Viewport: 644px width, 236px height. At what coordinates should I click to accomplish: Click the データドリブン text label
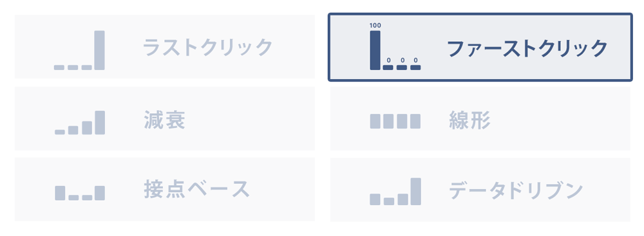(516, 190)
